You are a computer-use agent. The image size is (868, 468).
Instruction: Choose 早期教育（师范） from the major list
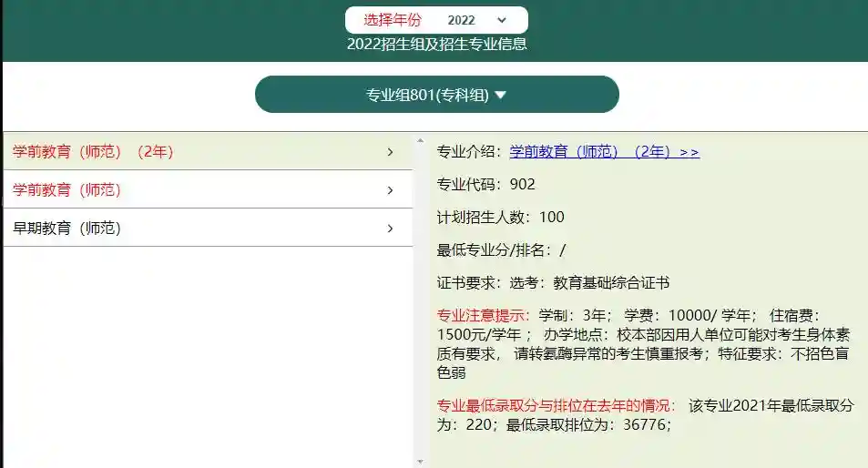[x=67, y=229]
